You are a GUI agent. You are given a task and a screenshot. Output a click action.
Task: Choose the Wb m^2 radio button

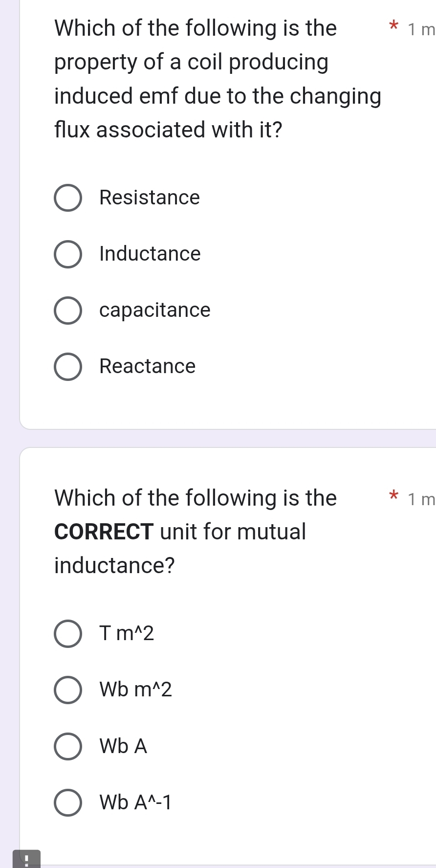coord(68,690)
